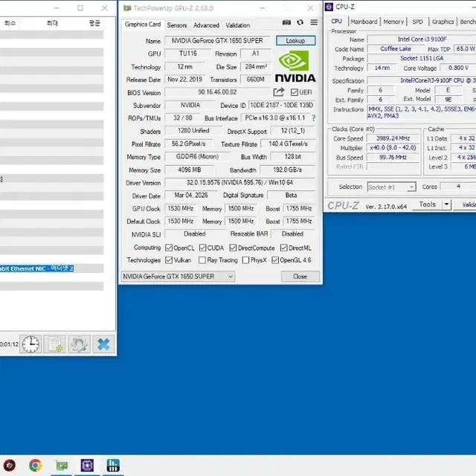This screenshot has height=476, width=476.
Task: Click the GPU-Z Close button
Action: (300, 276)
